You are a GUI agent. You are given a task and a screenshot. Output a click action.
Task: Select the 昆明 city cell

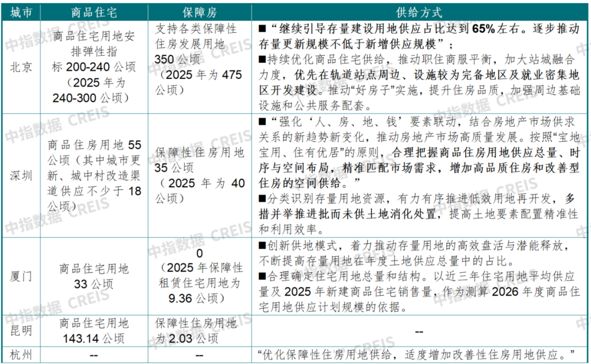21,331
